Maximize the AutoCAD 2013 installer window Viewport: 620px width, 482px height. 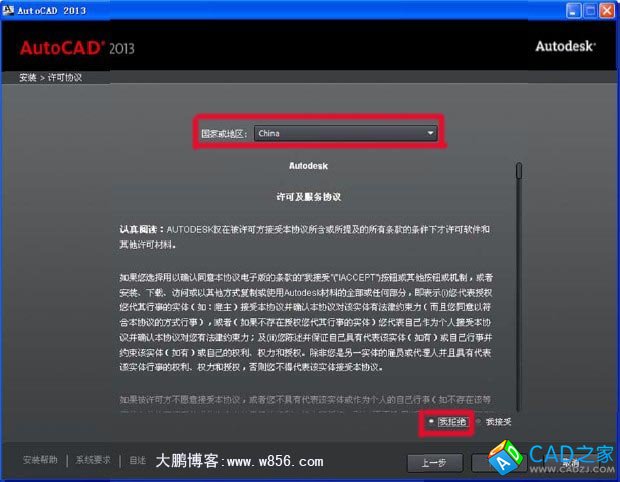(590, 10)
